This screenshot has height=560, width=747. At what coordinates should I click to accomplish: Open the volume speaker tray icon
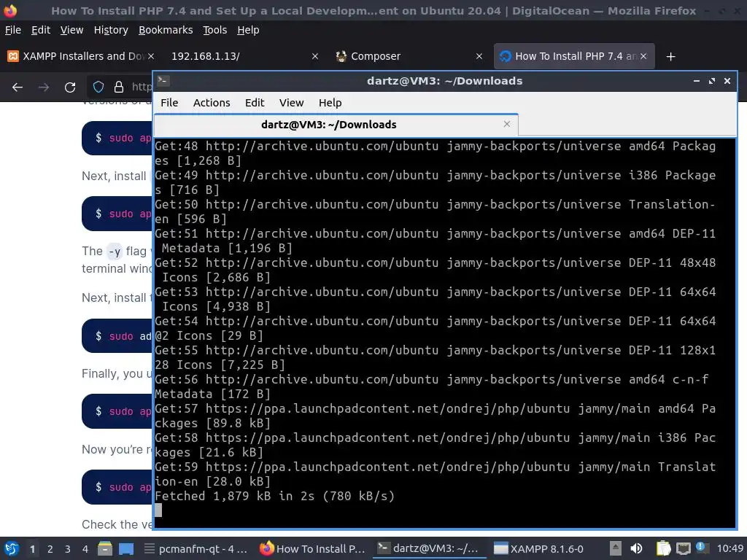click(636, 548)
